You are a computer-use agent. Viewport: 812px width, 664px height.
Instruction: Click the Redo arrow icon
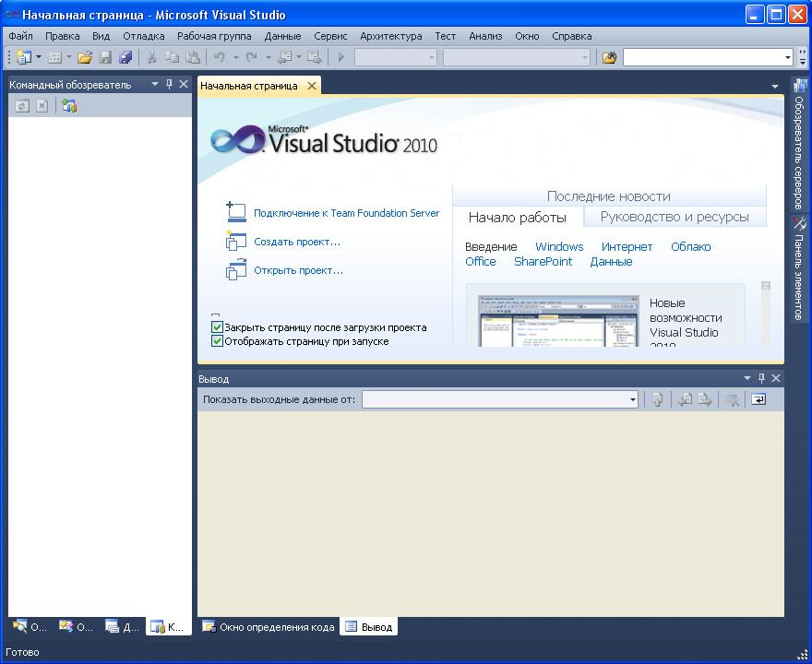252,57
